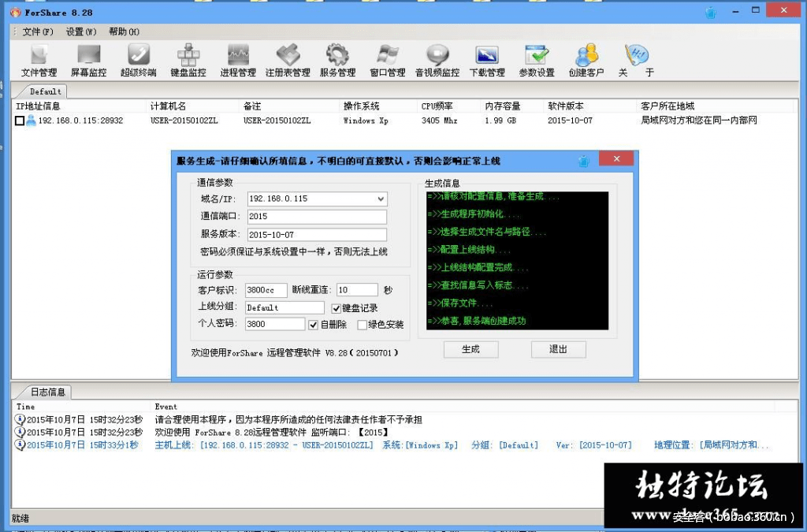Enable the 键盘记录 keylogging checkbox
807x532 pixels.
click(x=337, y=307)
